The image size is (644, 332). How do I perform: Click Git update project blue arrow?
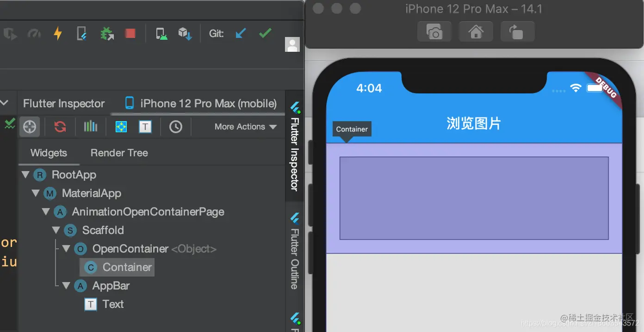241,33
